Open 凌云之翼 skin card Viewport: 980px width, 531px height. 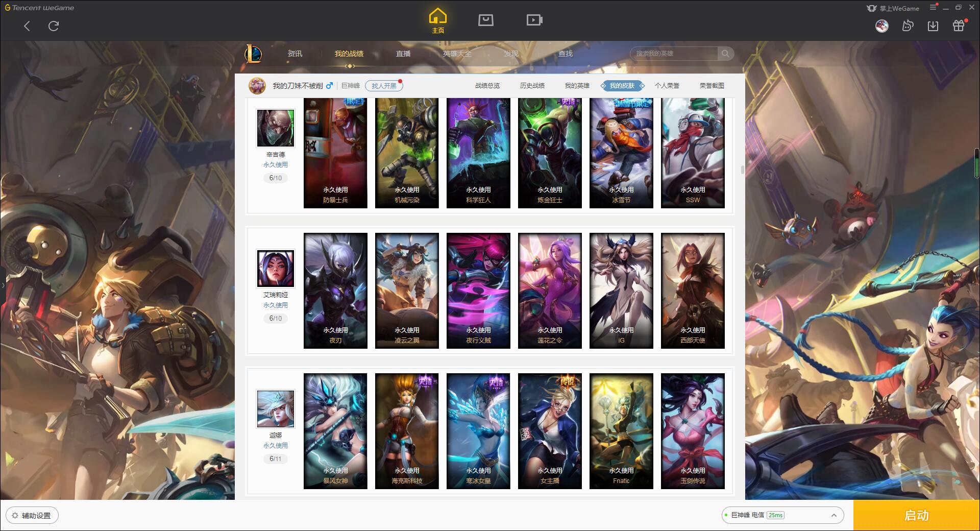(407, 291)
